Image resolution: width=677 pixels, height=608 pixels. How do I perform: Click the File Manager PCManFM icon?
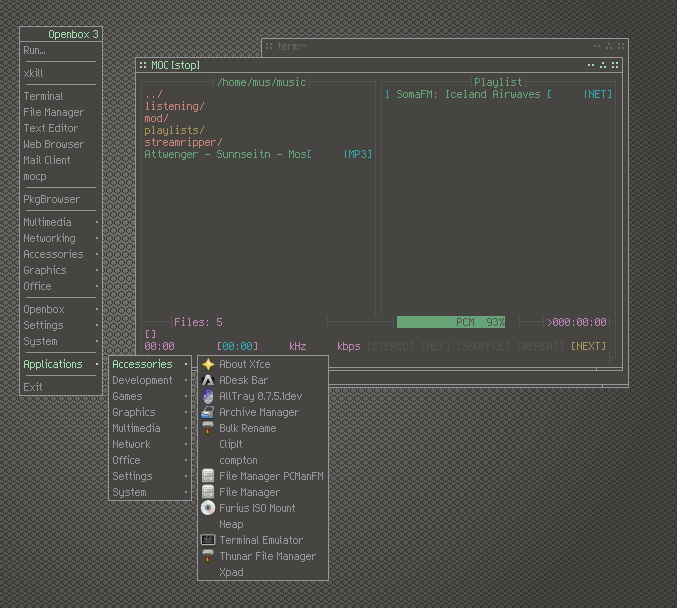(208, 476)
